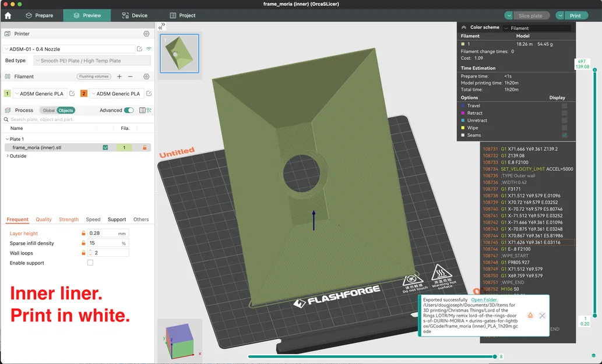Open the Others settings tab

141,220
